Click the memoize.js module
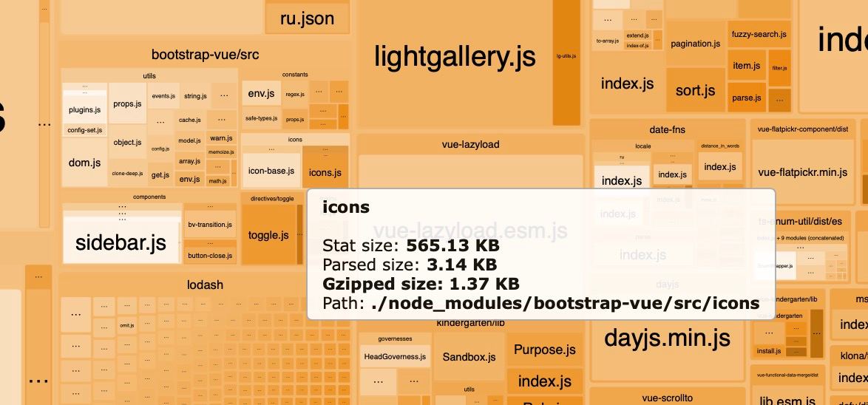The width and height of the screenshot is (868, 405). click(x=221, y=152)
